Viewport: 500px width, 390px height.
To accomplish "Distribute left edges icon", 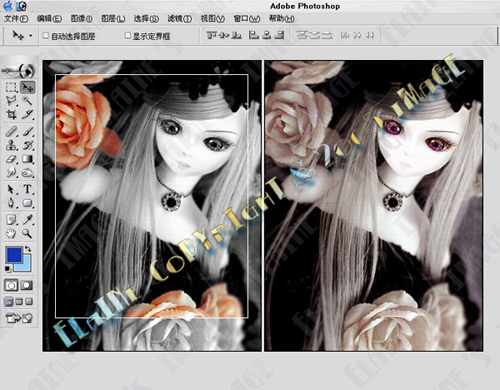I will tap(345, 35).
